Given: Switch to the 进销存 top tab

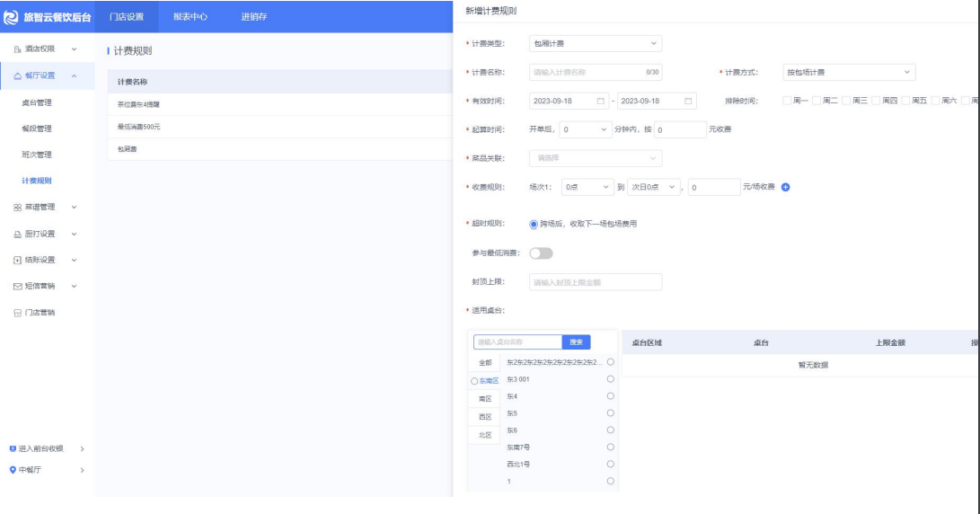Looking at the screenshot, I should pyautogui.click(x=253, y=17).
